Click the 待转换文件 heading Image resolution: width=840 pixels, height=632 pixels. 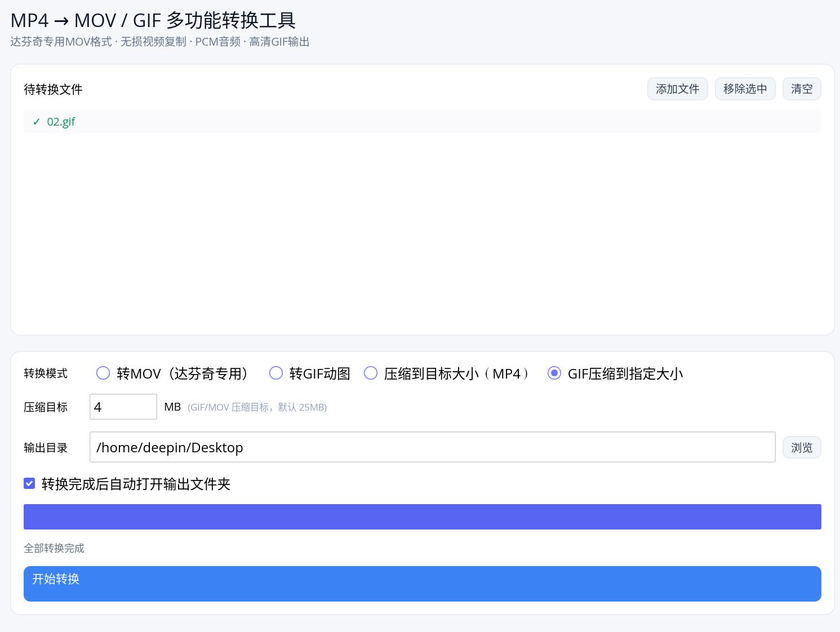(x=53, y=89)
